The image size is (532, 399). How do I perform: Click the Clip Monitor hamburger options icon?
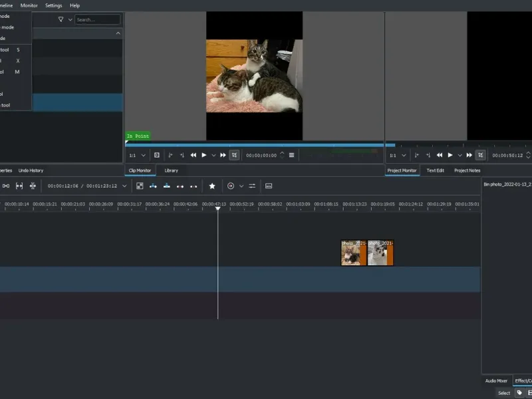click(x=291, y=155)
